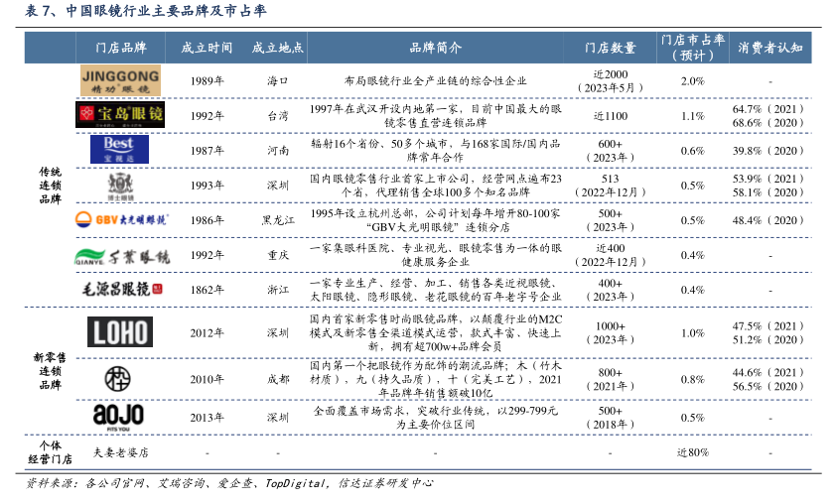The height and width of the screenshot is (504, 834).
Task: Click the 门店品牌 column header
Action: [x=120, y=47]
